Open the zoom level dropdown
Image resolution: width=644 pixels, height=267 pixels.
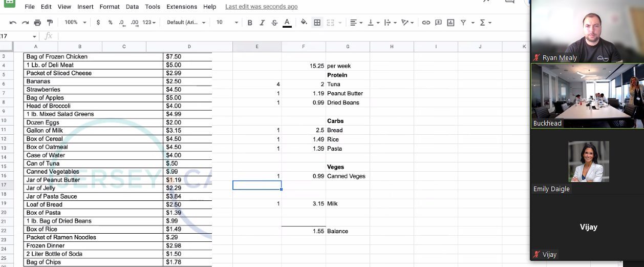tap(75, 23)
